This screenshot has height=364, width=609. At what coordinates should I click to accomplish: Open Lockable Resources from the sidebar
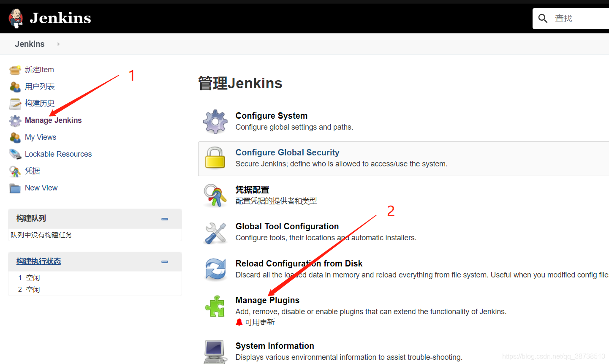[58, 154]
